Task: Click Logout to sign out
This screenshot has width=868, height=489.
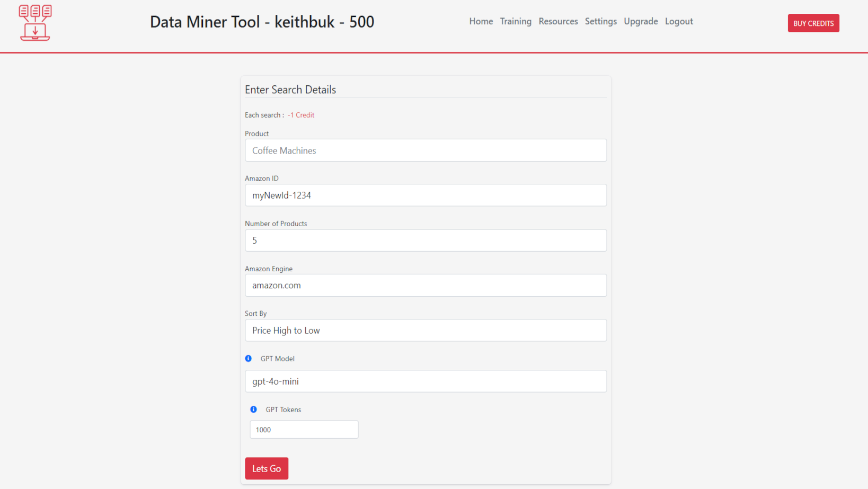Action: click(679, 21)
